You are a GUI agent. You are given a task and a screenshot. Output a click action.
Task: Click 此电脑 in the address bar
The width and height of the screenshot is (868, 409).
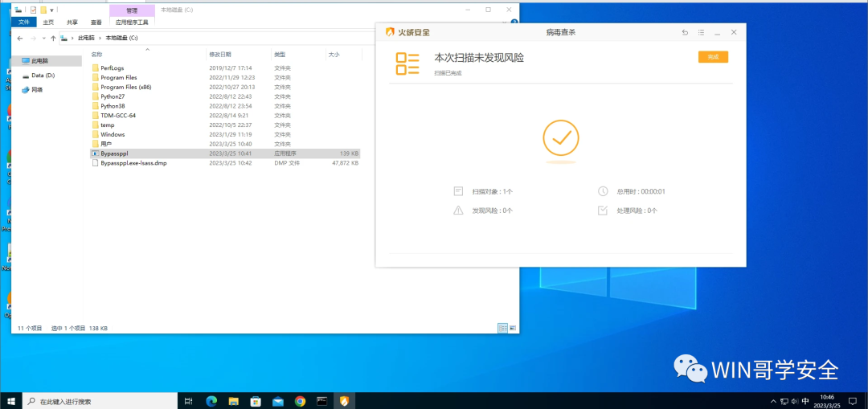tap(86, 38)
